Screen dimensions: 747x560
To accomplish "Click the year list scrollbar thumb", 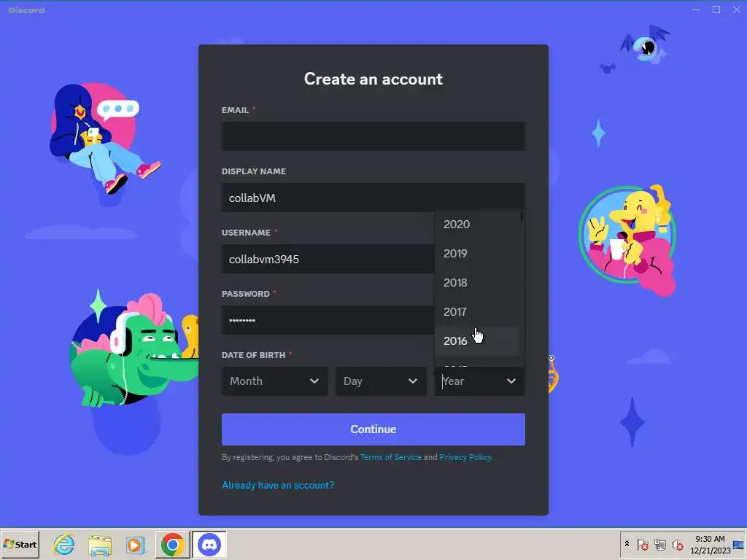I will point(522,216).
